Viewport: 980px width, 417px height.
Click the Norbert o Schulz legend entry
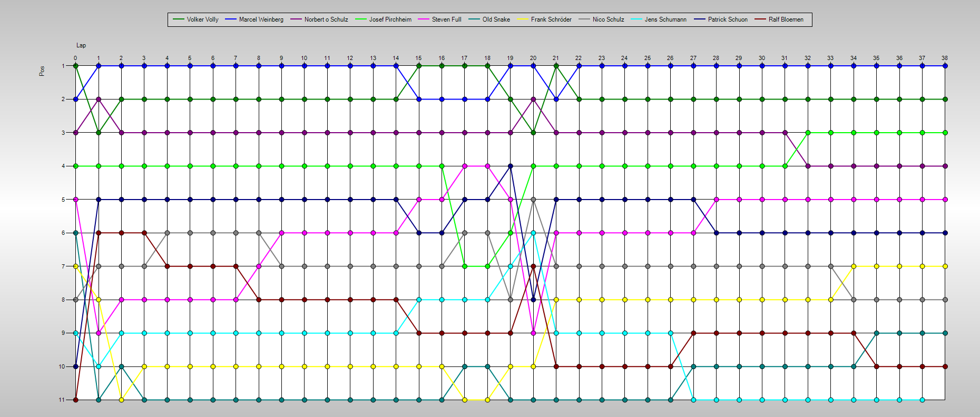point(319,19)
